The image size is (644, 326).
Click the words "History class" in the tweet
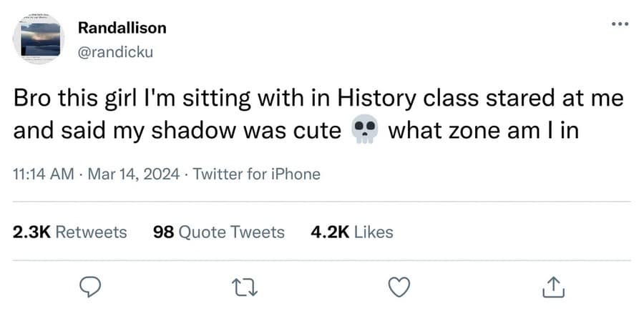tap(400, 99)
